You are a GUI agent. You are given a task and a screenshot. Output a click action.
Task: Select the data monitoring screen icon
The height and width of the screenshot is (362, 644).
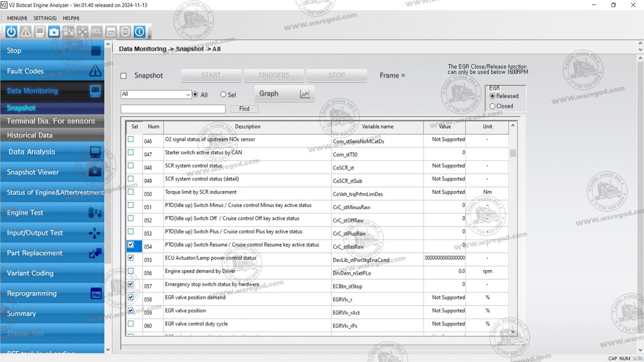[x=39, y=32]
